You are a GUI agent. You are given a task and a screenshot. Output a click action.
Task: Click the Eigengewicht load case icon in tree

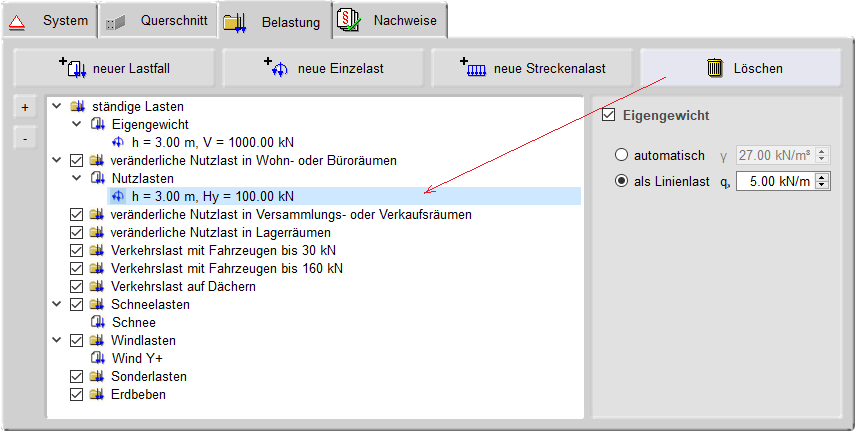[98, 124]
